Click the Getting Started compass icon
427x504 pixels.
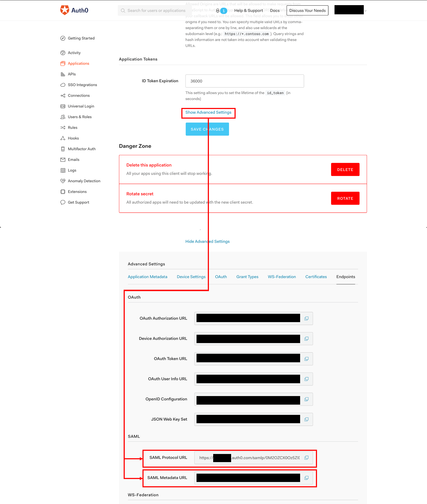[x=63, y=38]
